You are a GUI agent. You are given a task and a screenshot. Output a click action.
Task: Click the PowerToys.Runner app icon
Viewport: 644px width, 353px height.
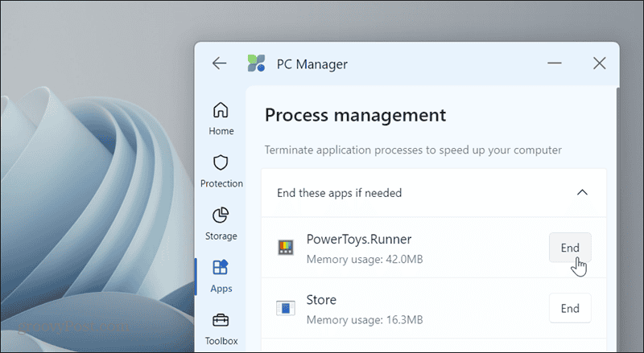click(x=286, y=248)
